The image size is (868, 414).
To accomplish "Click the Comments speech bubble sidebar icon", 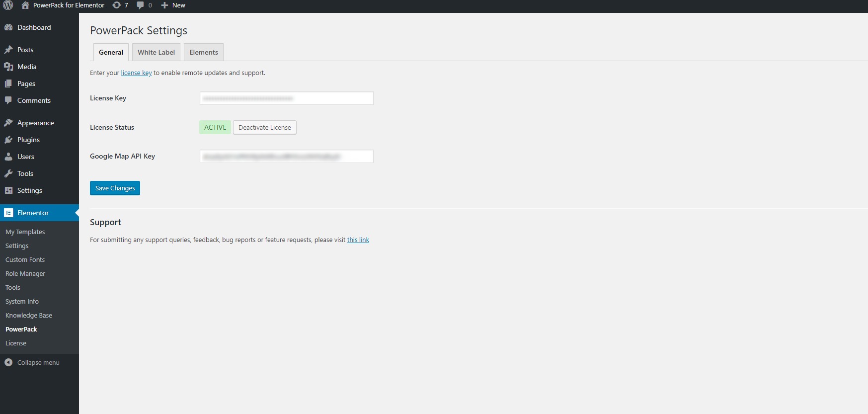I will point(8,100).
